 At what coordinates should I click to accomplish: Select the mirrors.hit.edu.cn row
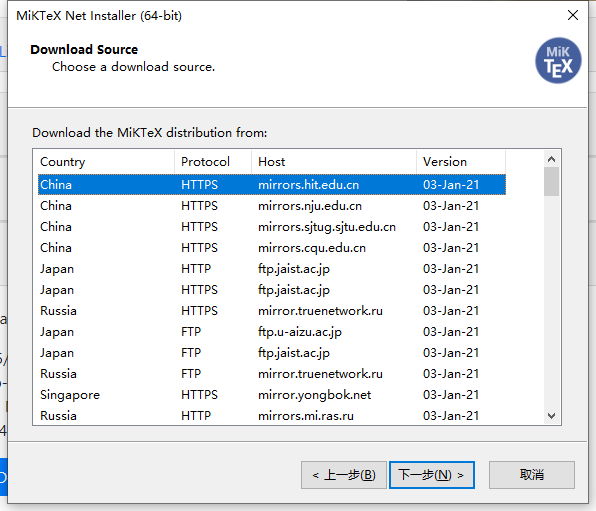[x=272, y=185]
